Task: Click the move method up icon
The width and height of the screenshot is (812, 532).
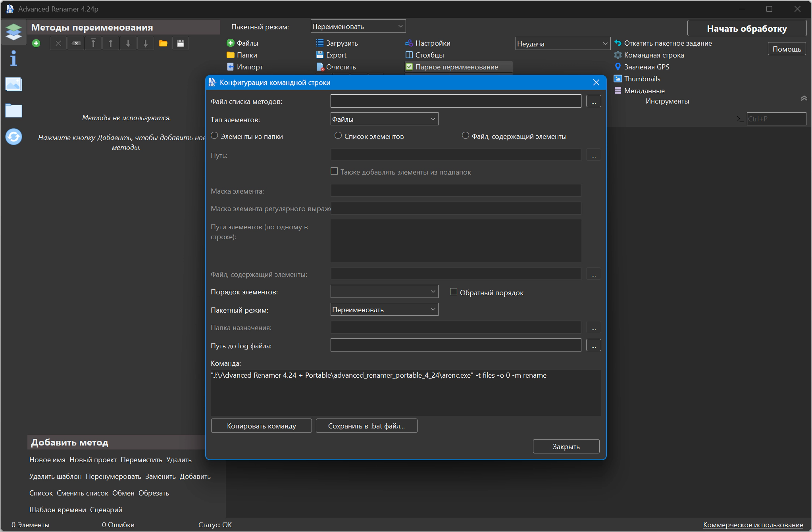Action: tap(111, 43)
